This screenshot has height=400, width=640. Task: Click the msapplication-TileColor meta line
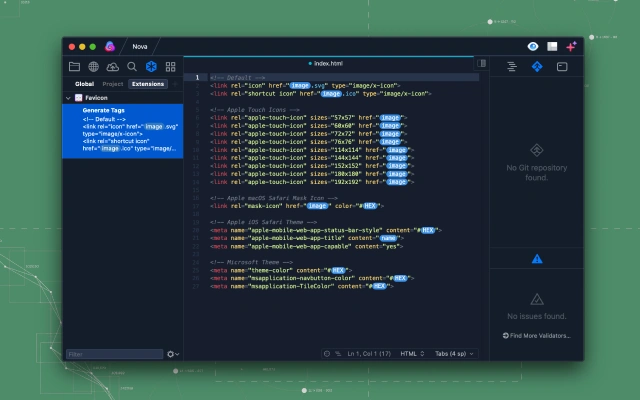tap(302, 287)
